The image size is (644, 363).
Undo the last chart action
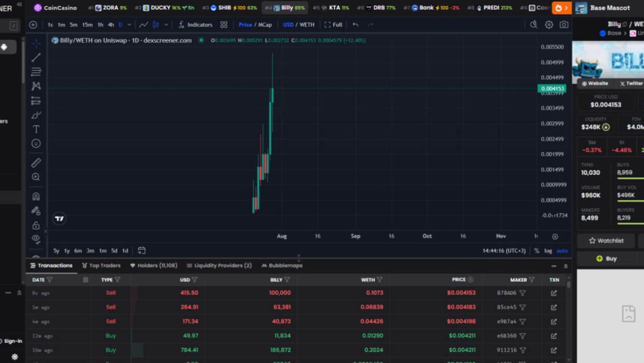[355, 24]
